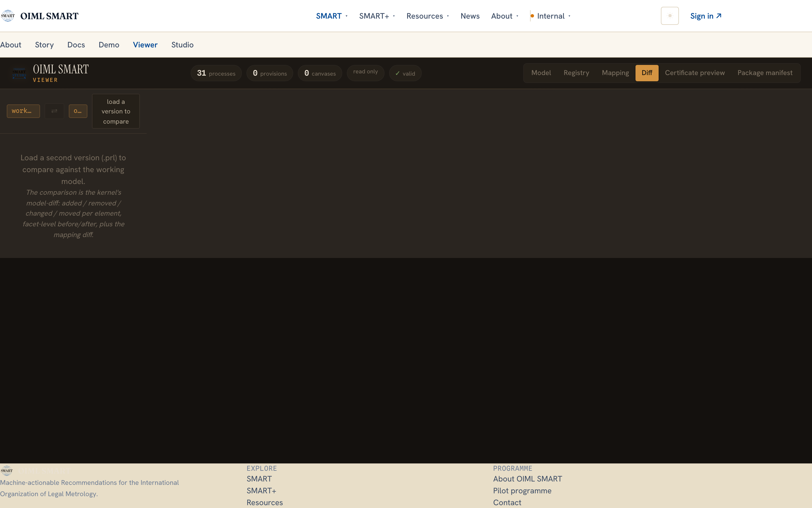Switch to the Docs tab
The width and height of the screenshot is (812, 508).
(76, 45)
